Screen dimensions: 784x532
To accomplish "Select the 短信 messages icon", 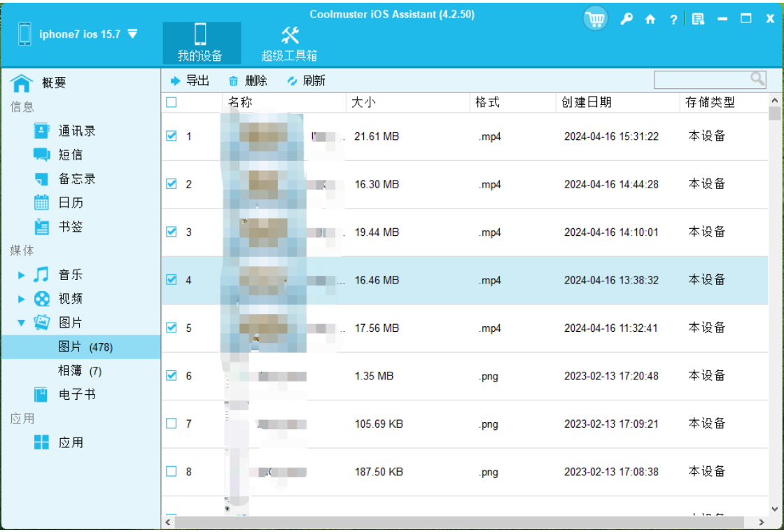I will (41, 155).
